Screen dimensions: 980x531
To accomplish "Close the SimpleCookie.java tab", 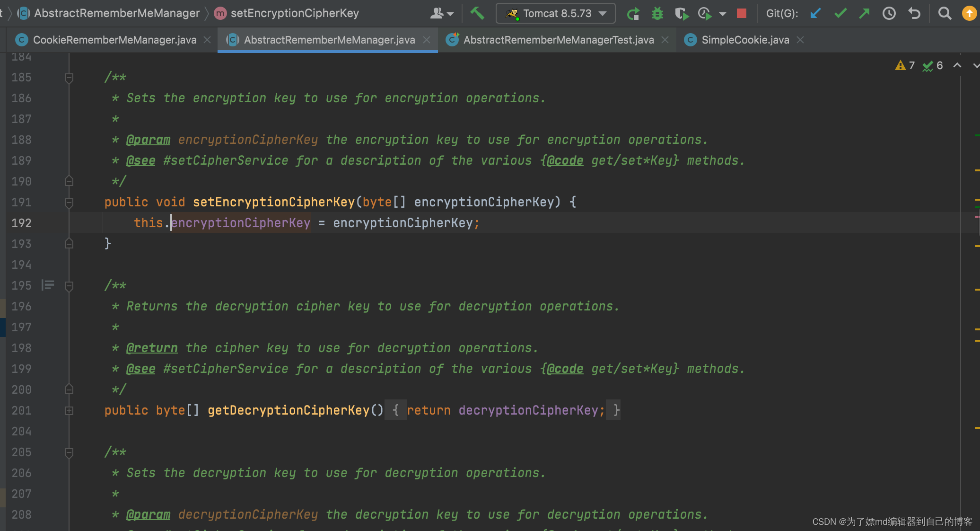I will click(800, 40).
